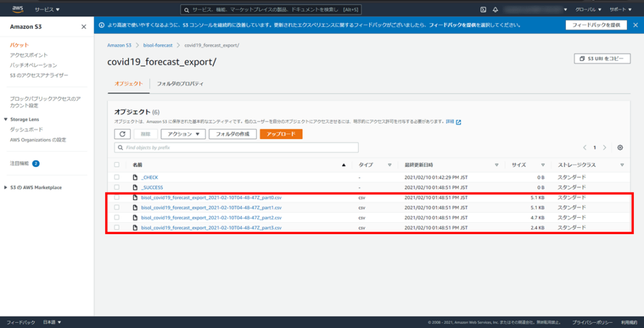Copy the S3 URI with the button
The width and height of the screenshot is (644, 328).
point(602,58)
